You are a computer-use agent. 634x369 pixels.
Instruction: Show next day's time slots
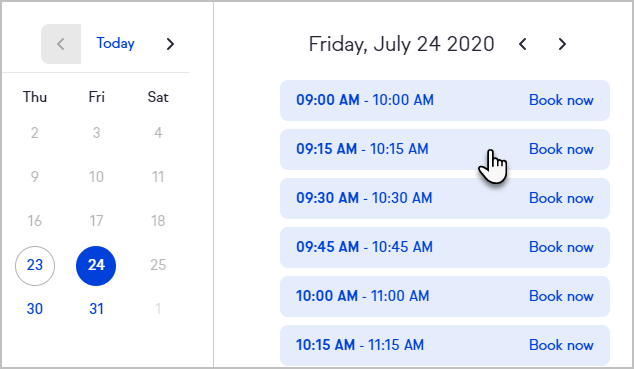point(562,44)
